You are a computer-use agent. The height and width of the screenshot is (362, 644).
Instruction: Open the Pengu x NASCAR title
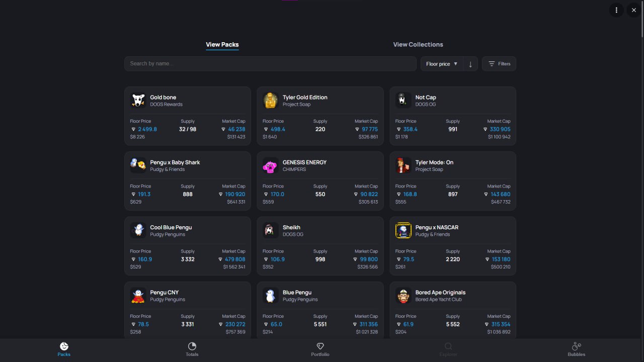[437, 227]
